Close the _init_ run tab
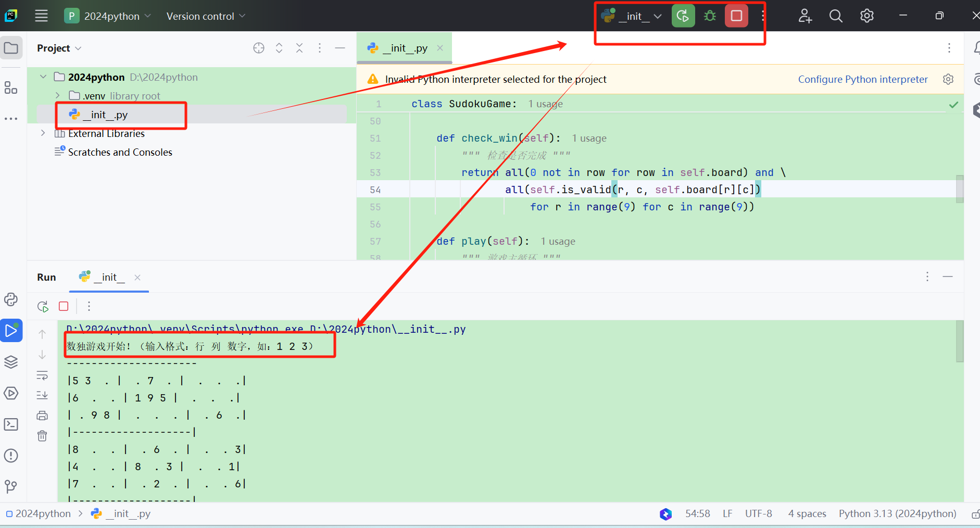The width and height of the screenshot is (980, 528). pos(137,278)
